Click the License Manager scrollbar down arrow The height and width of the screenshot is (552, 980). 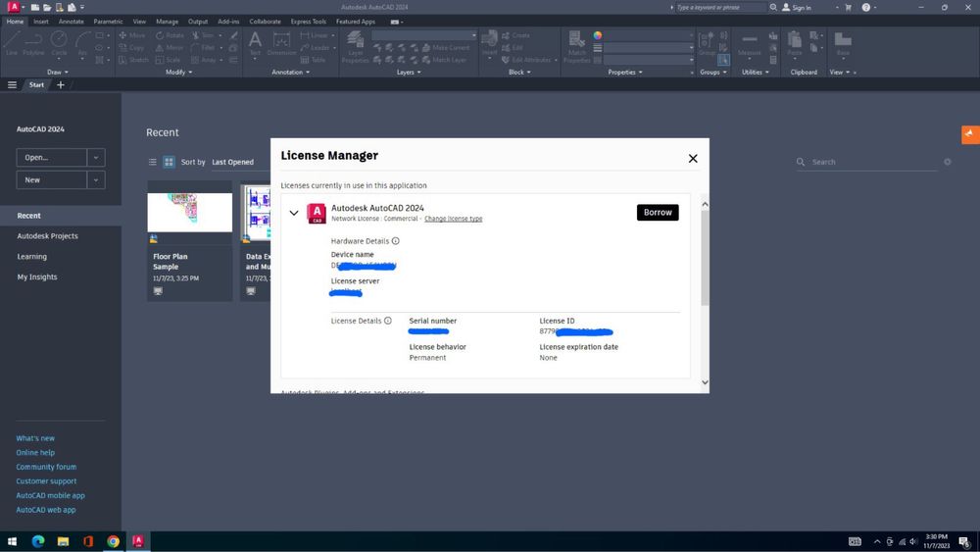coord(705,382)
